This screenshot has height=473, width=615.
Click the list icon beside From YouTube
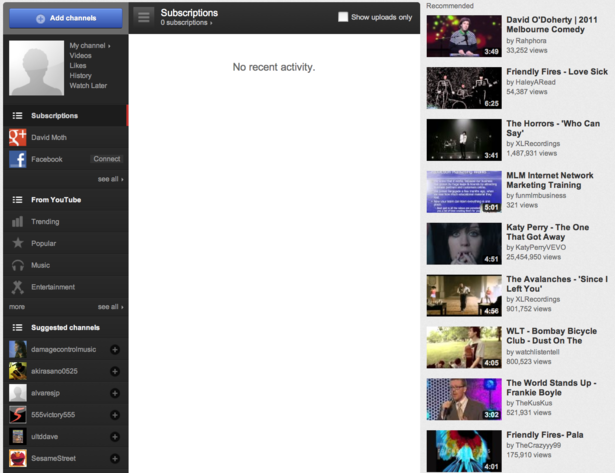[x=17, y=200]
